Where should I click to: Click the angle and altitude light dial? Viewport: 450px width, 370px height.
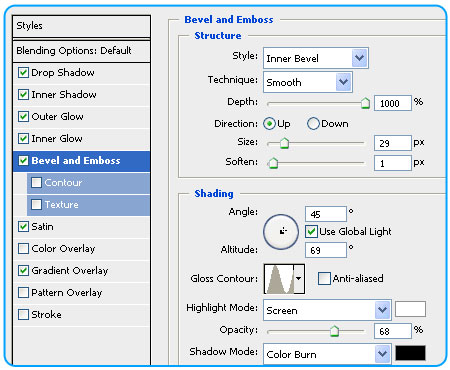coord(281,232)
